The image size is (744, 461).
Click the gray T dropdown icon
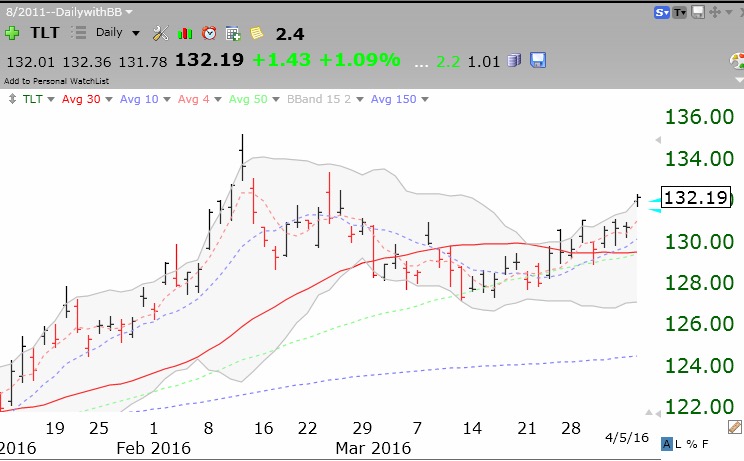click(x=679, y=12)
